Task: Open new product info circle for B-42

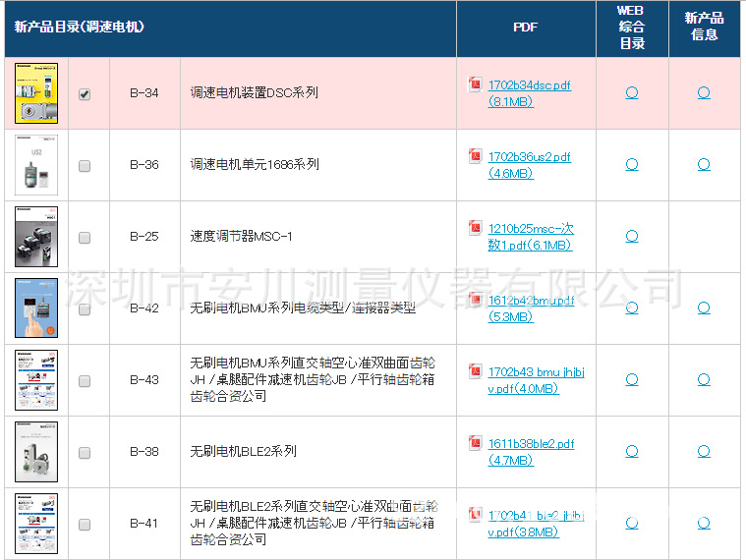Action: [704, 308]
